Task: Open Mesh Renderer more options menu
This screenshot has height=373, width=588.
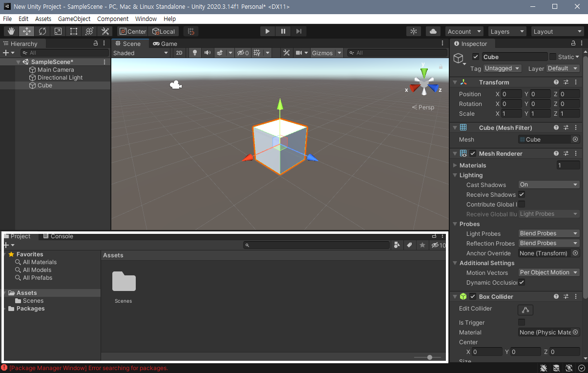Action: pyautogui.click(x=576, y=153)
